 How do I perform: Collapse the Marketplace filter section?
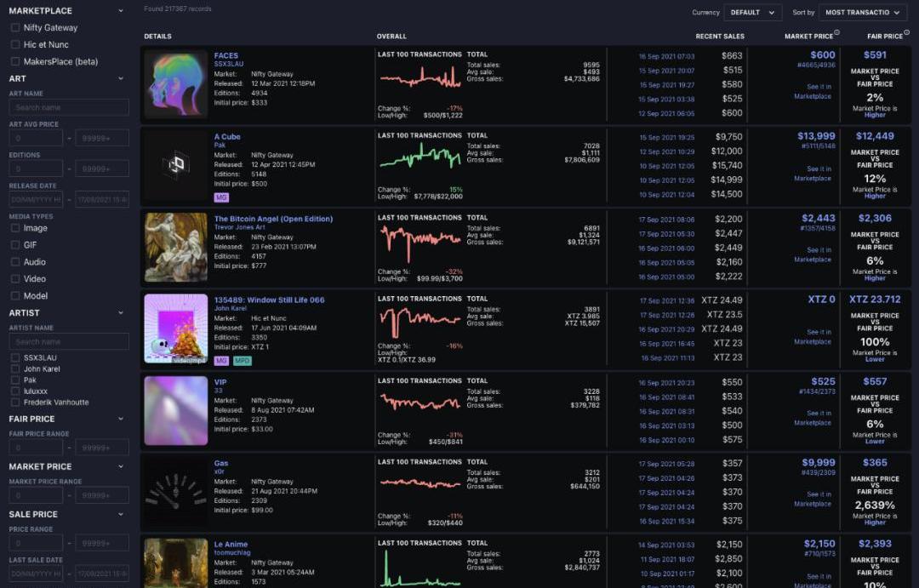[121, 10]
